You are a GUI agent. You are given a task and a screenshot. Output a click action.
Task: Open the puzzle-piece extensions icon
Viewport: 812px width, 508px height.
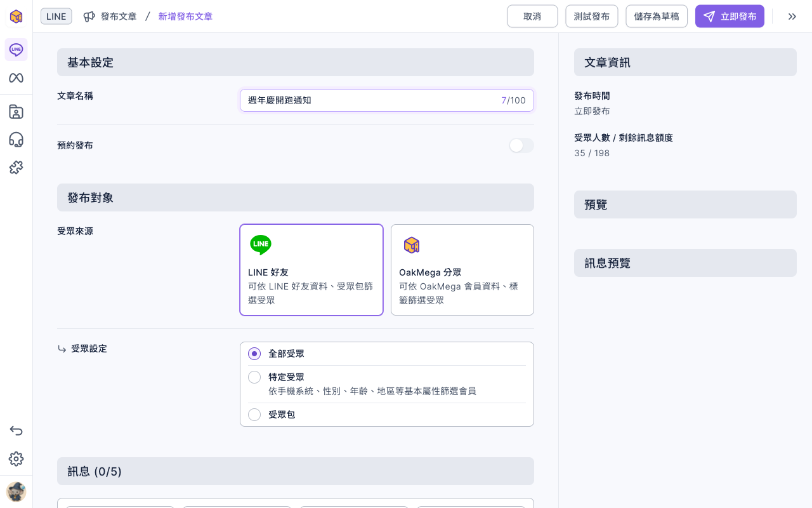[16, 168]
